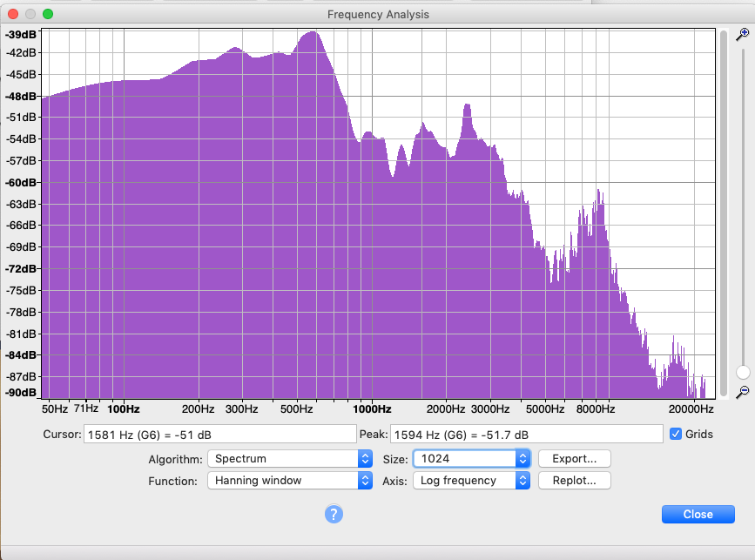
Task: Click the Export... button
Action: [575, 458]
